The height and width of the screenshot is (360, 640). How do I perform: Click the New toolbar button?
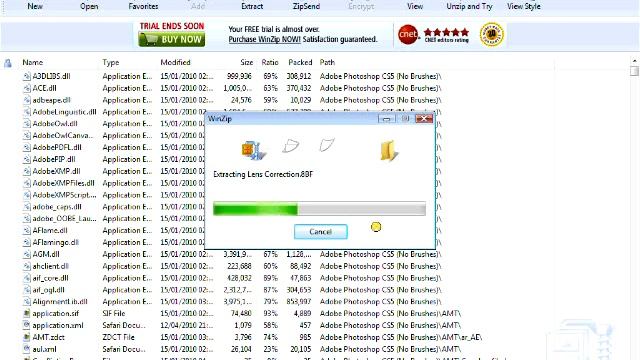35,6
